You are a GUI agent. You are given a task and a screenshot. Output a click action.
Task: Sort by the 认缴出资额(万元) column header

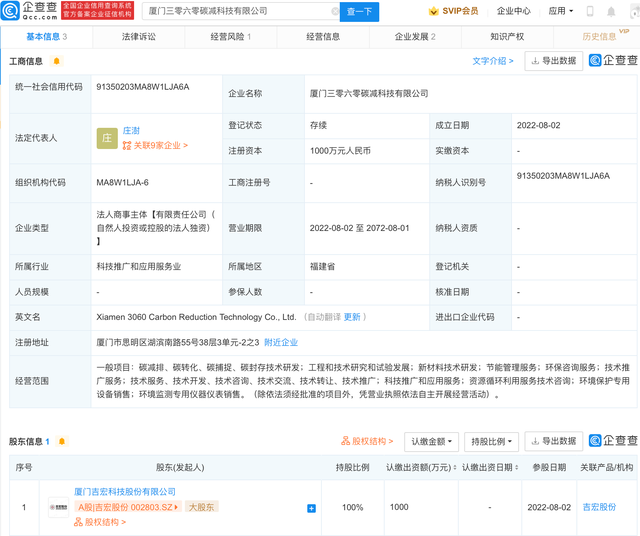click(421, 467)
